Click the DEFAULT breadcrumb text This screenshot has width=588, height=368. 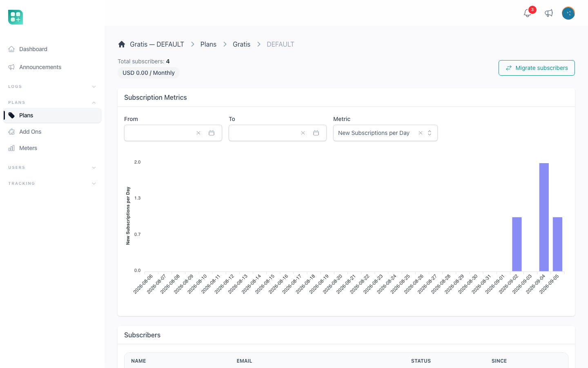pyautogui.click(x=281, y=44)
